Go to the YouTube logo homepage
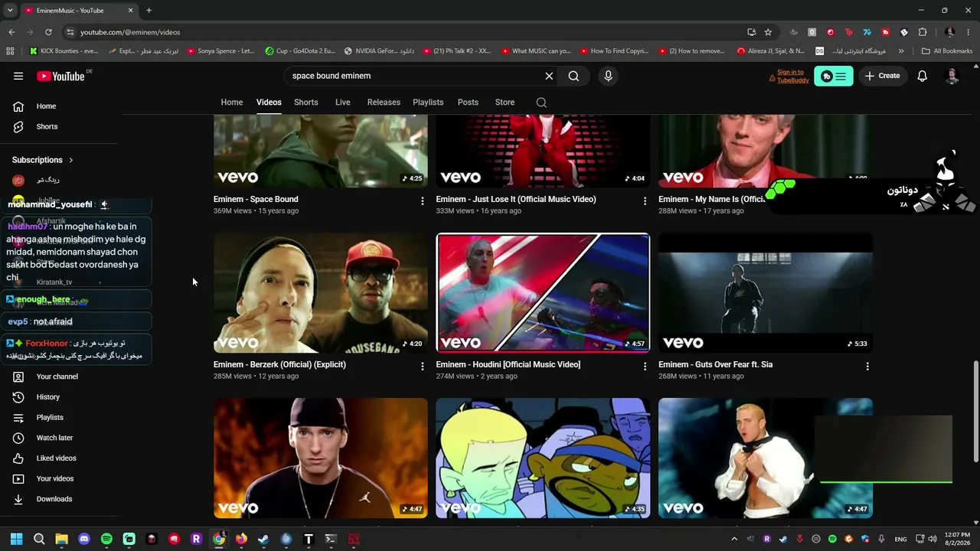The width and height of the screenshot is (980, 551). pyautogui.click(x=60, y=76)
